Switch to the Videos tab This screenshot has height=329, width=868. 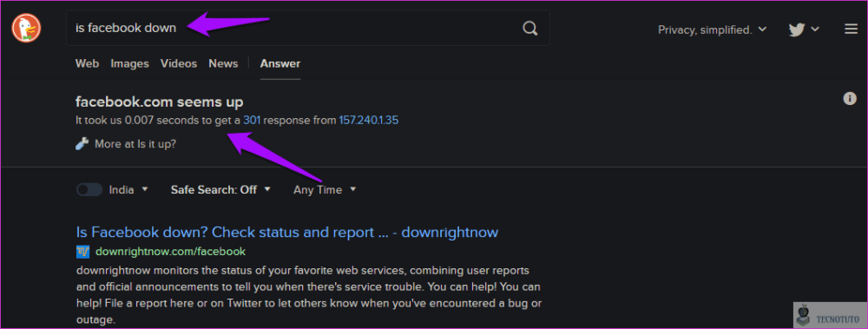point(179,63)
